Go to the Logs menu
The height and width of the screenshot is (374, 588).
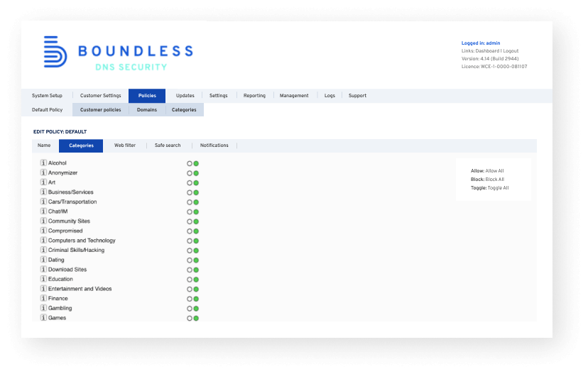click(x=330, y=96)
